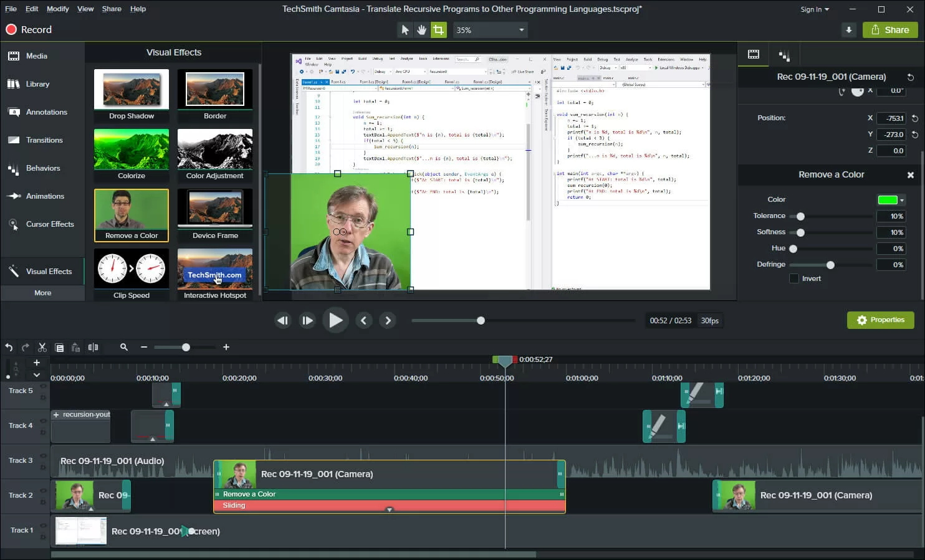
Task: Open the Properties panel button
Action: click(880, 320)
